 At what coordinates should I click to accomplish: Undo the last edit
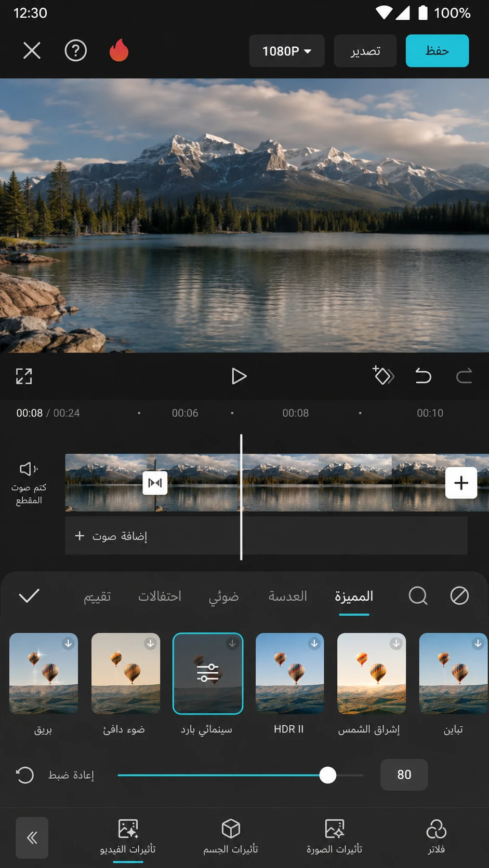tap(424, 375)
